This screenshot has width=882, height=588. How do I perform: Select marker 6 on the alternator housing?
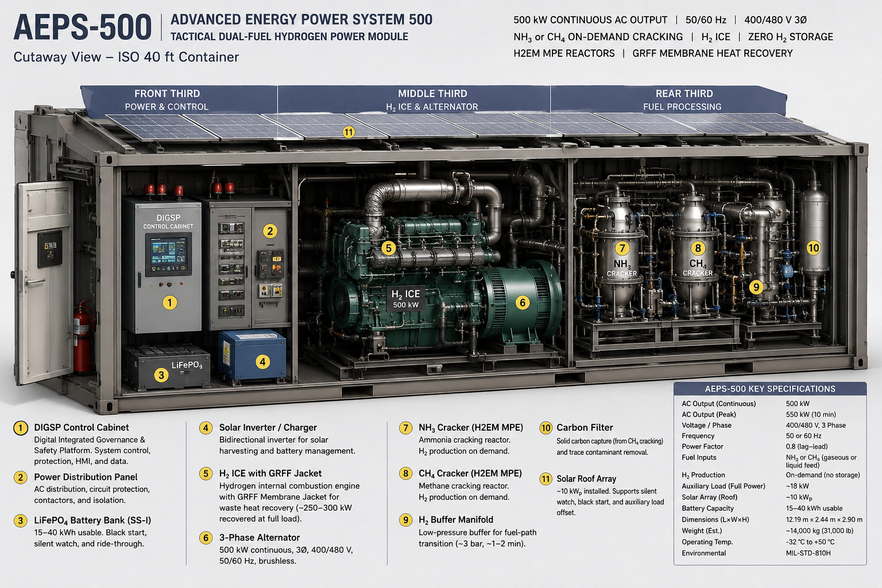pos(522,303)
